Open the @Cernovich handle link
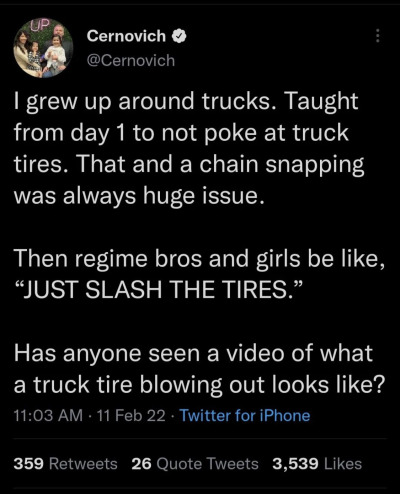Screen dimensions: 400x494 pyautogui.click(x=131, y=60)
